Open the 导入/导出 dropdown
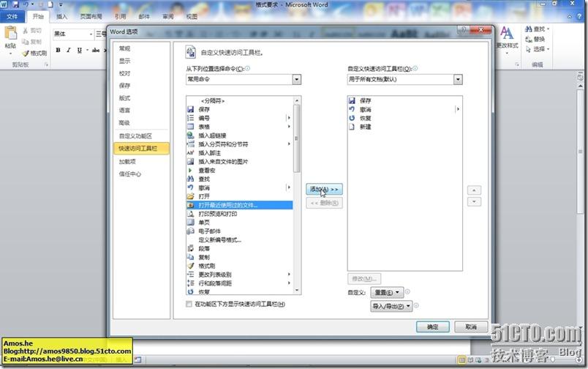 pyautogui.click(x=391, y=306)
